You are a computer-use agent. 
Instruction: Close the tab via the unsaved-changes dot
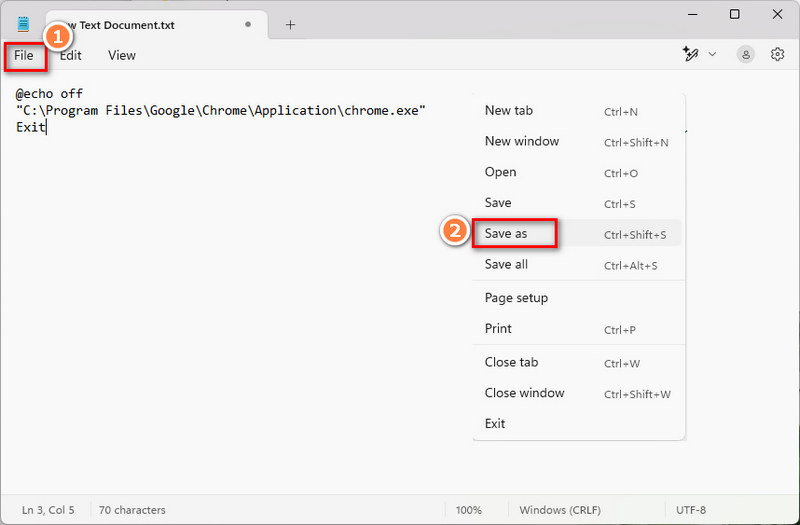pyautogui.click(x=248, y=24)
